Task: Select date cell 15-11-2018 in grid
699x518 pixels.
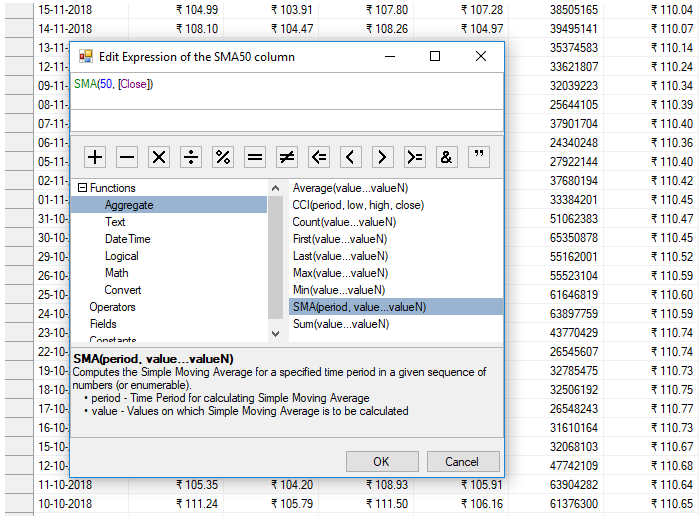Action: coord(81,9)
